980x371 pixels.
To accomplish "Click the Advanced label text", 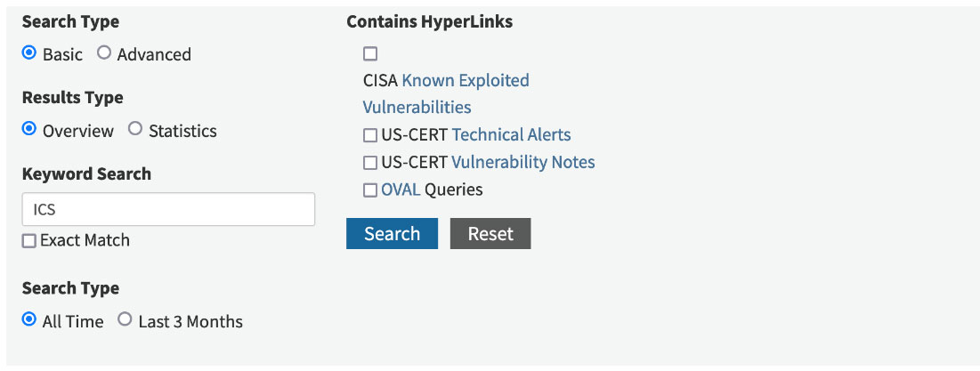I will pos(154,54).
